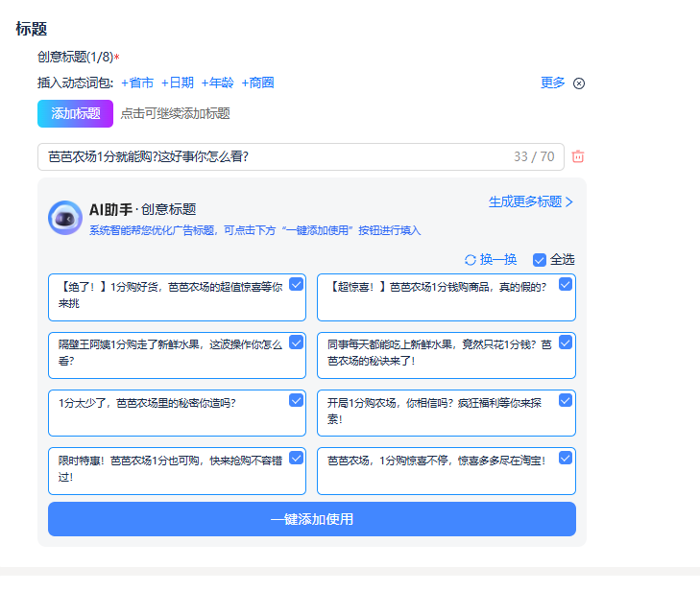Viewport: 700px width, 591px height.
Task: Click the 系统智能帮您优化广告标题 description text
Action: (x=254, y=230)
